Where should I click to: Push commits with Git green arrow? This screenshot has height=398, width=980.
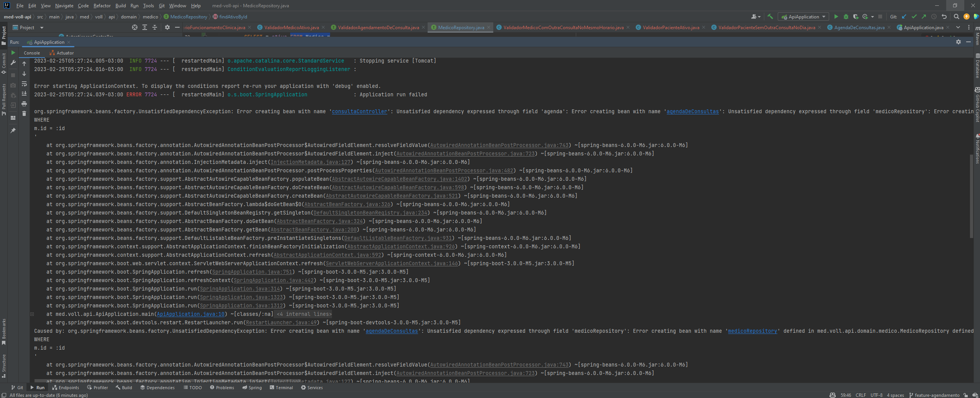tap(924, 17)
